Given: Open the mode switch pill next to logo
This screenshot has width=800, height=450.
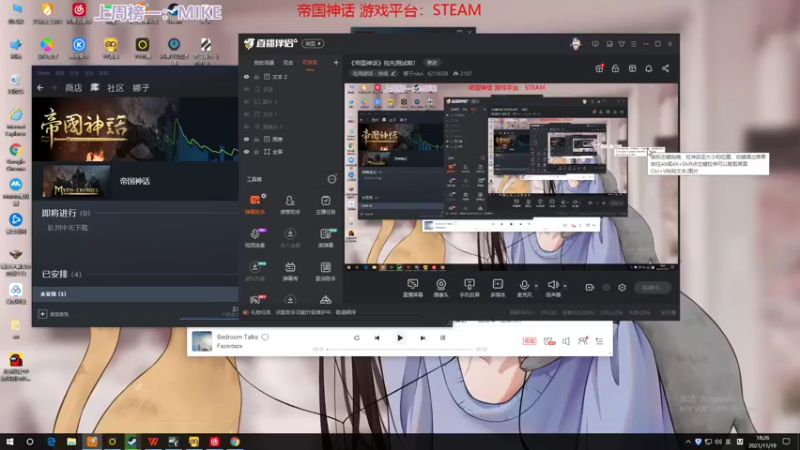Looking at the screenshot, I should (313, 43).
